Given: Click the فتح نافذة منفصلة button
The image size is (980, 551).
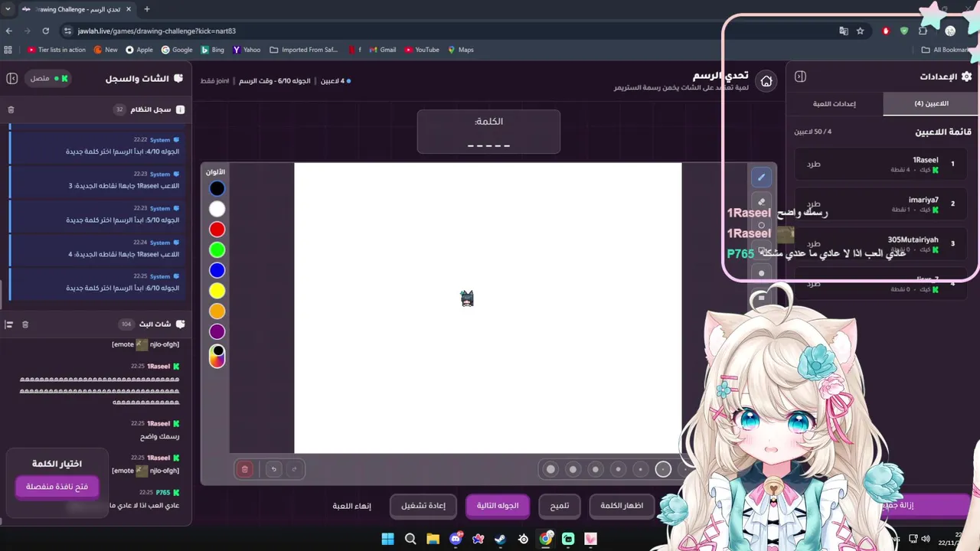Looking at the screenshot, I should tap(57, 487).
